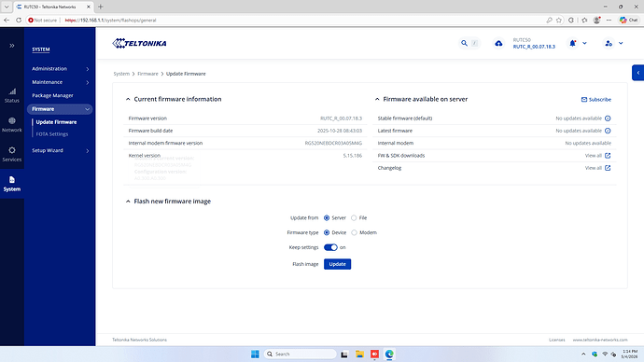Collapse Current firmware information section
The image size is (644, 362).
click(128, 99)
